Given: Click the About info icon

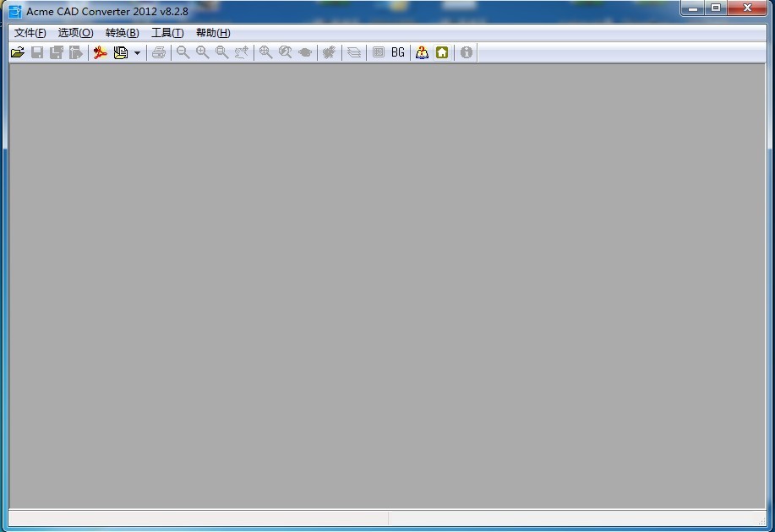Looking at the screenshot, I should click(x=467, y=52).
